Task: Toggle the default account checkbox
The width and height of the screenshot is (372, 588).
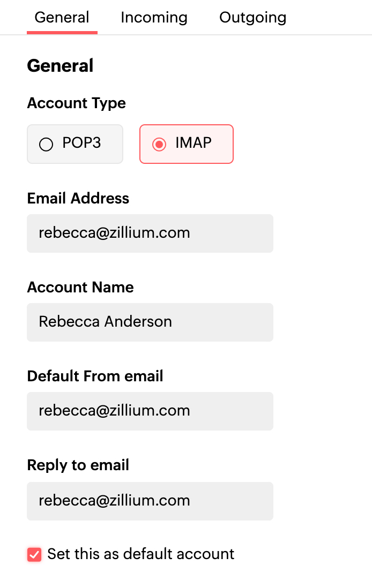Action: point(34,554)
